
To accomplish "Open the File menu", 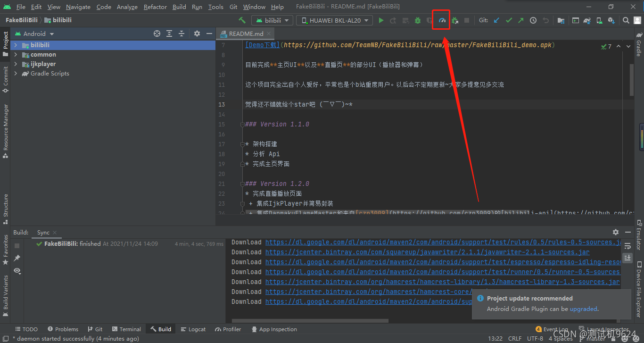I will coord(21,7).
